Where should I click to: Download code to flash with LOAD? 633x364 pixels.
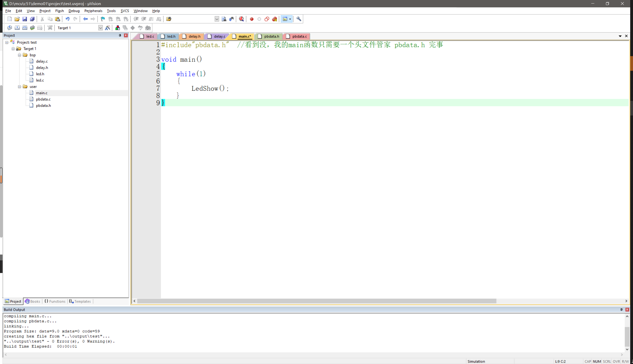(50, 28)
